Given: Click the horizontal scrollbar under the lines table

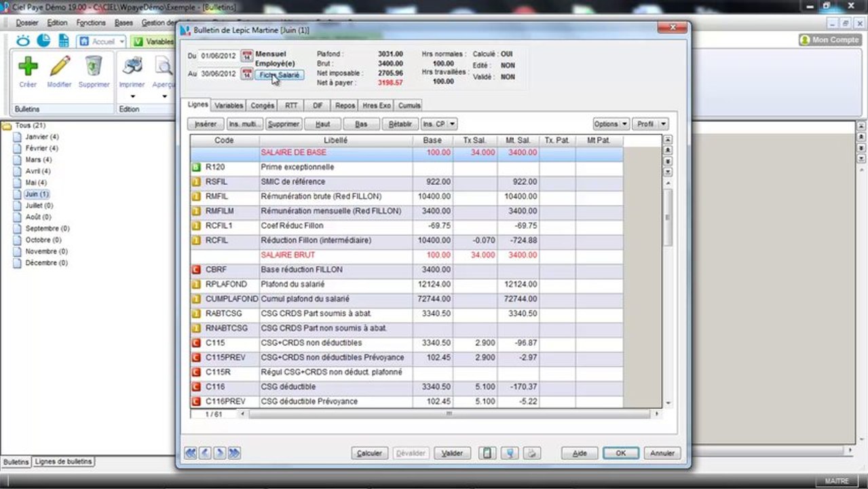Looking at the screenshot, I should [448, 414].
